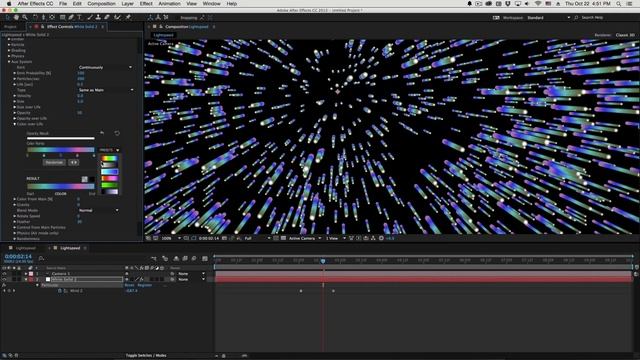Open the viewer resolution dropdown set to Full

tap(258, 238)
